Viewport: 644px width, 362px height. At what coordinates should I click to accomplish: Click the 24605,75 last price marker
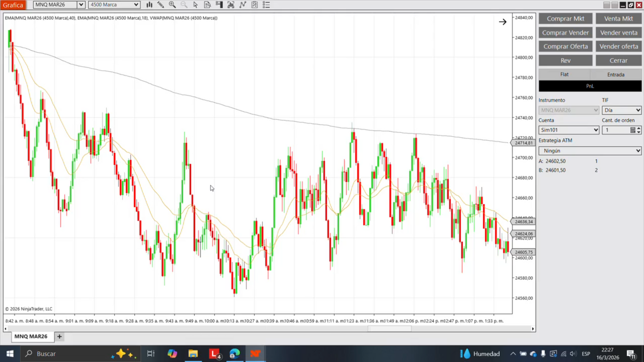coord(523,252)
